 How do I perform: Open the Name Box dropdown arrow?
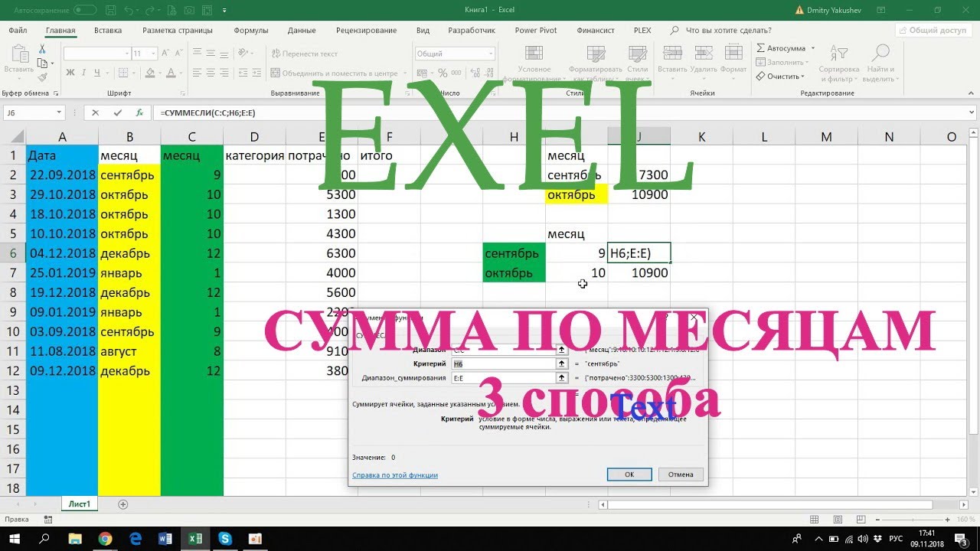coord(59,112)
